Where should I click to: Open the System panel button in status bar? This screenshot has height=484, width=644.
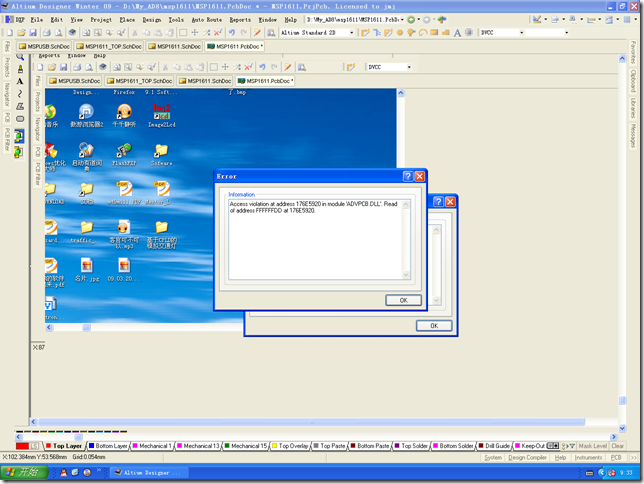[x=493, y=457]
